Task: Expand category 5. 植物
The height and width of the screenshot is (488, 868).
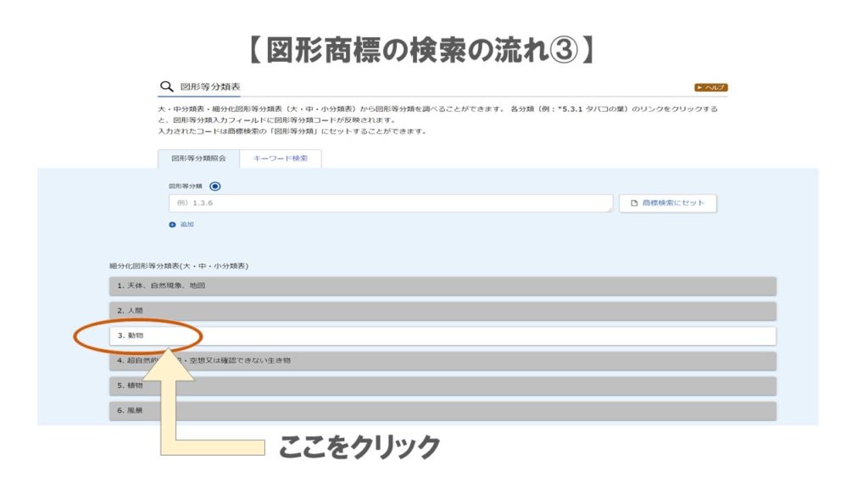Action: 442,385
